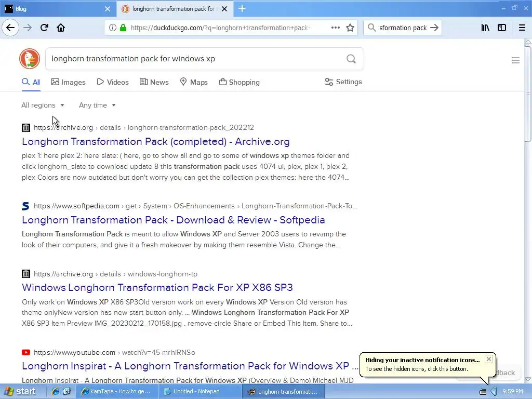Submit browser search box with arrow
Screen dimensions: 532x399
tap(434, 28)
